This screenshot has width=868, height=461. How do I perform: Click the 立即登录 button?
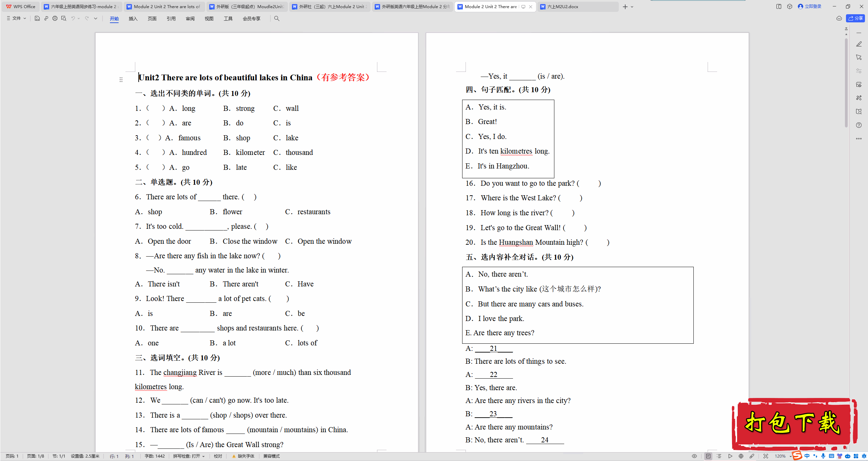(x=812, y=6)
